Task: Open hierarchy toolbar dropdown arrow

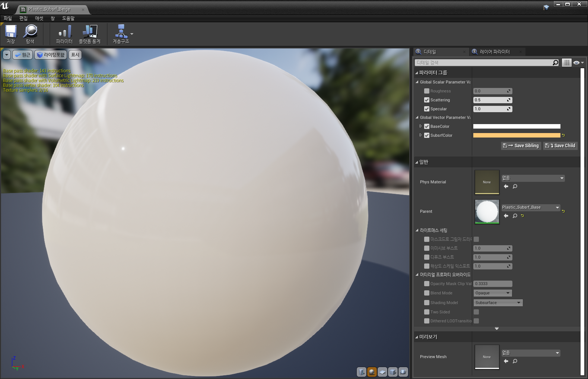Action: coord(132,34)
